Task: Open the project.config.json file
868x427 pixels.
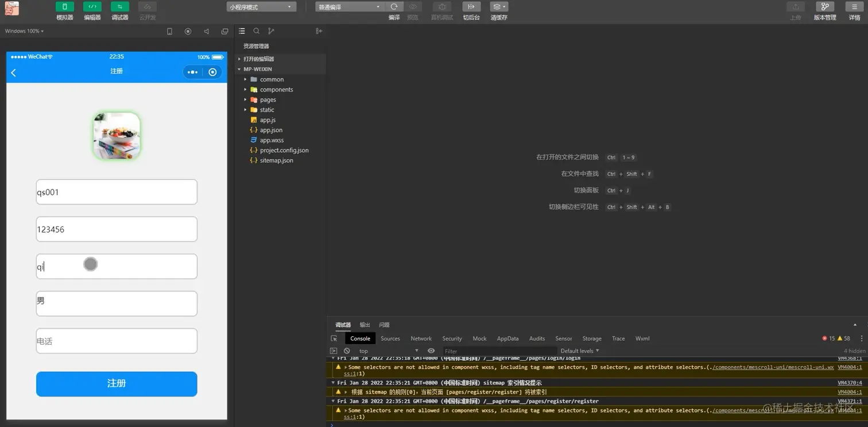Action: pos(280,150)
